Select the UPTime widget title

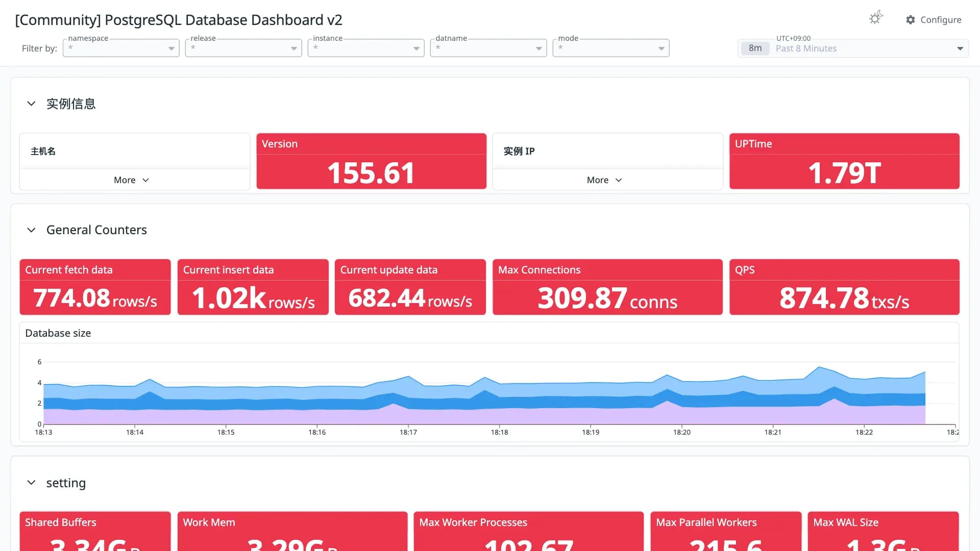click(753, 144)
